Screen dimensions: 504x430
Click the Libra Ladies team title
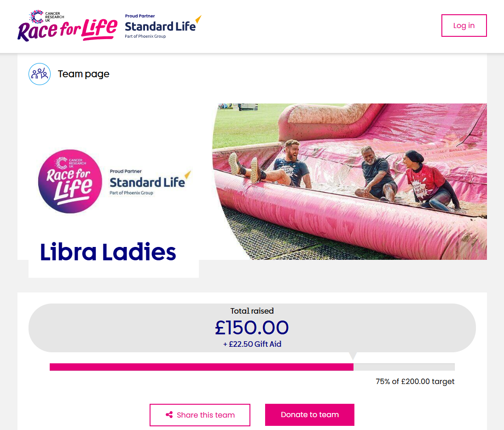(x=108, y=252)
